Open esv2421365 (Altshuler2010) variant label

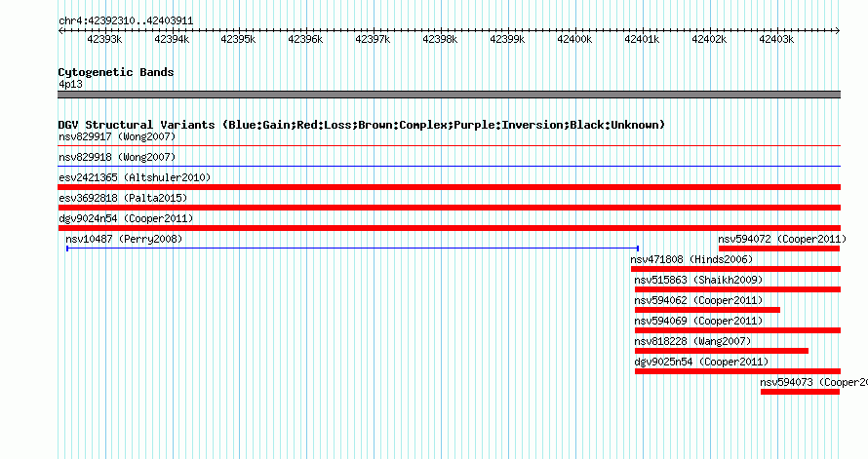135,177
